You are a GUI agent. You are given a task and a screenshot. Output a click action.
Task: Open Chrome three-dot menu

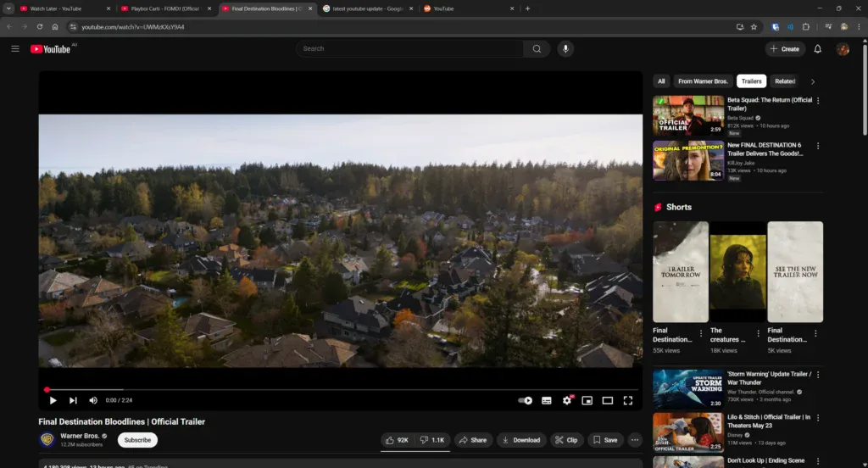[859, 26]
